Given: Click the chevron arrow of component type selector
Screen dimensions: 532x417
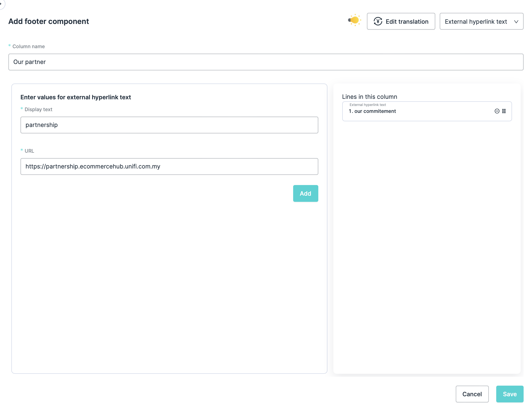Looking at the screenshot, I should coord(516,22).
